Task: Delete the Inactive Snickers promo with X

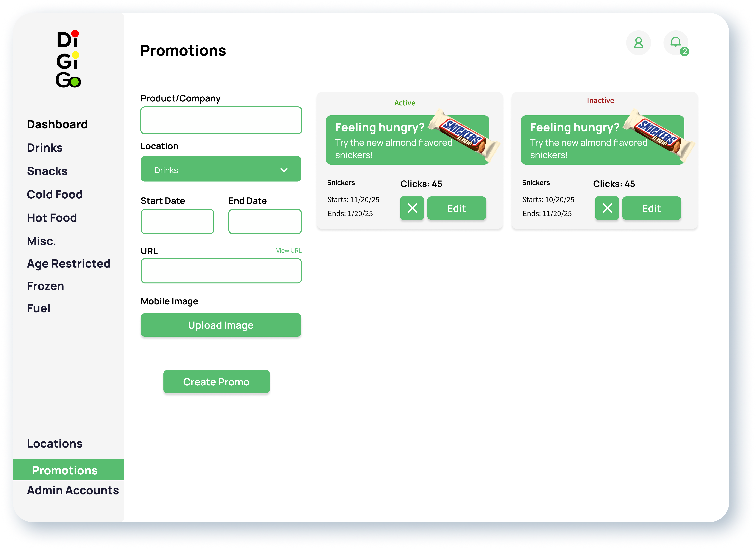Action: click(x=607, y=208)
